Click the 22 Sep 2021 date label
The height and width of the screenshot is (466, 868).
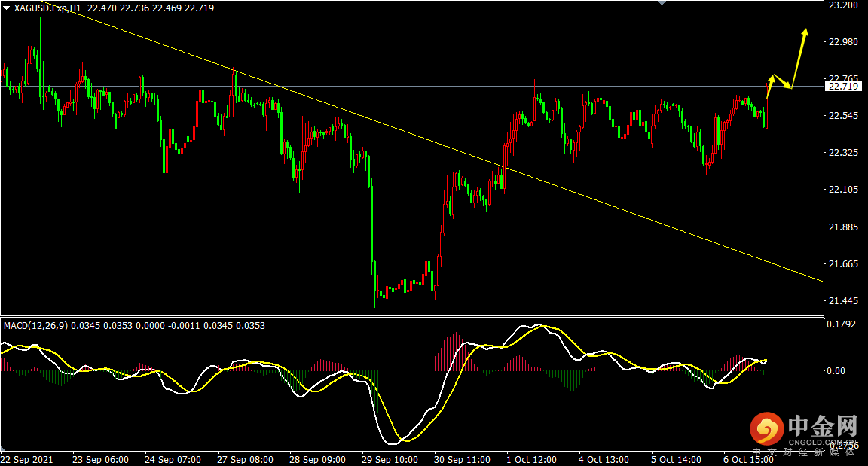(x=27, y=460)
